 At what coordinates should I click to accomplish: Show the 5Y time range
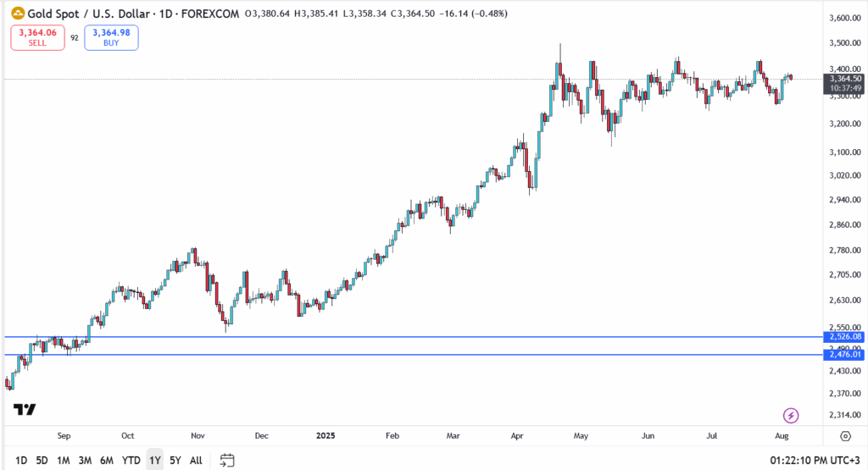coord(175,460)
